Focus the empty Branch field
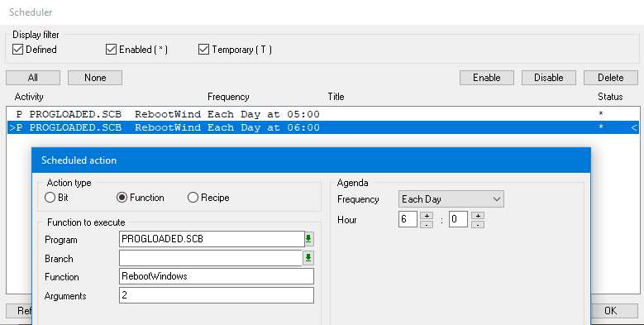The image size is (644, 325). click(211, 258)
